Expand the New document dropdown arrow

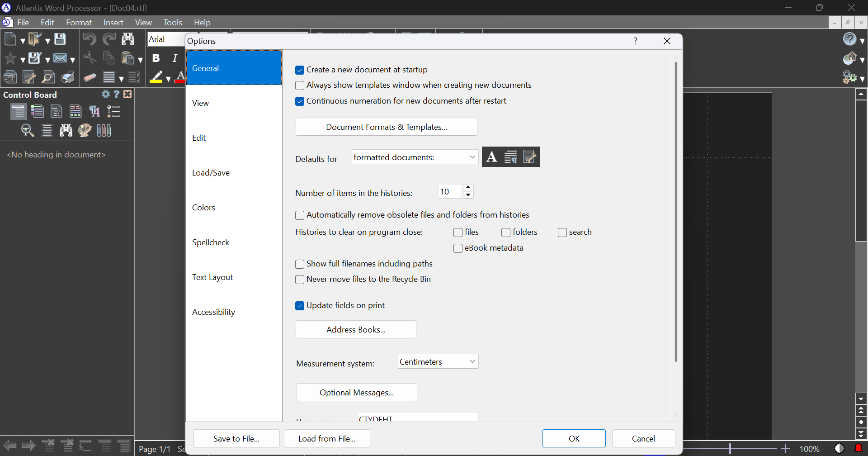23,41
